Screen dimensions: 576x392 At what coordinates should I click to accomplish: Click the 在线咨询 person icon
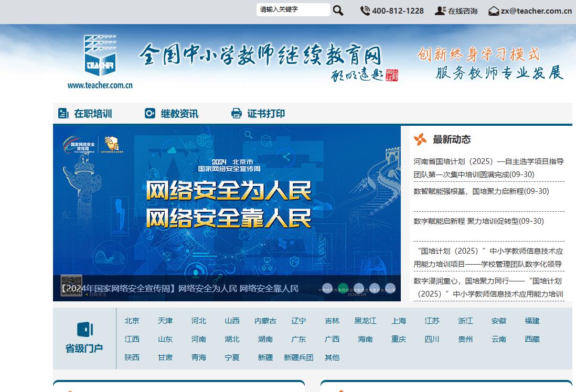[440, 10]
